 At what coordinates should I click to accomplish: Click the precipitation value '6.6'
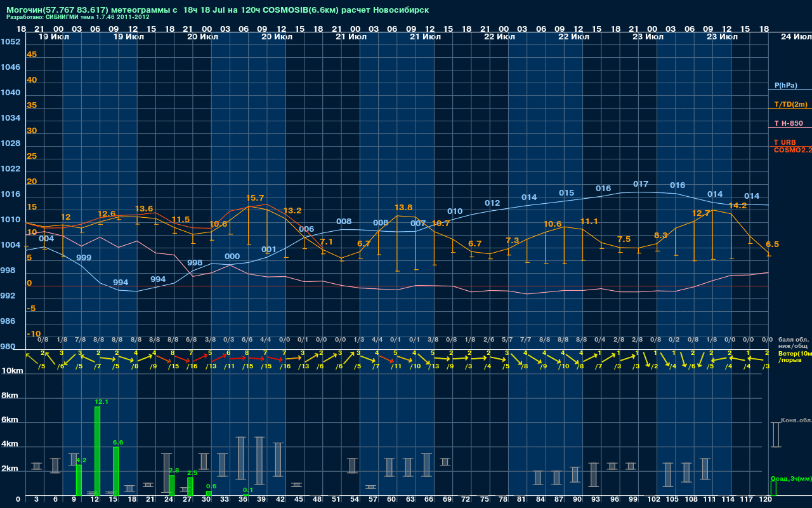point(118,442)
